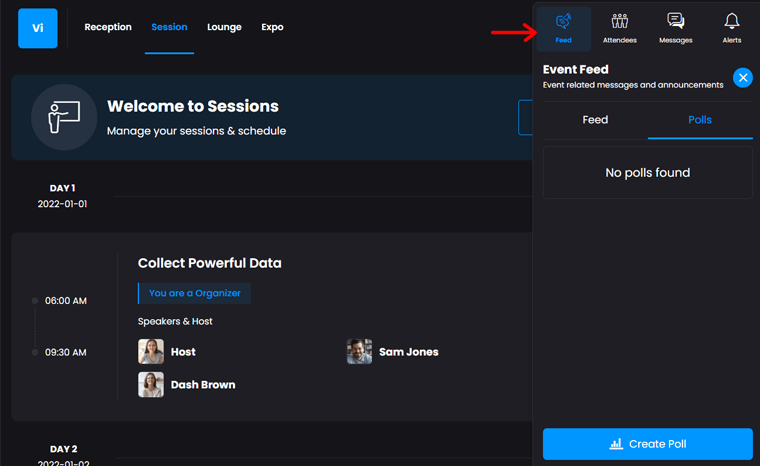Click the presentation board icon in Welcome banner

(64, 117)
